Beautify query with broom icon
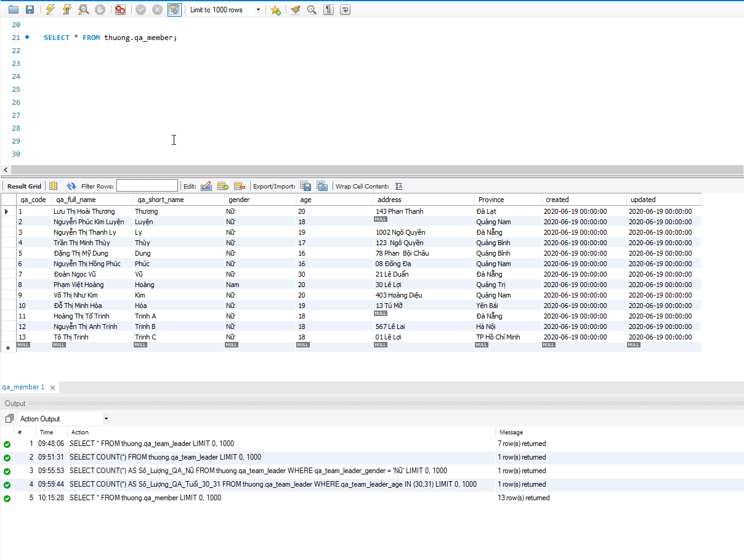 click(x=296, y=10)
